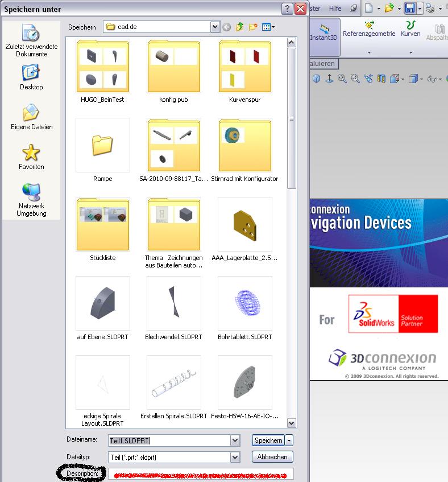Open the Desktop location
This screenshot has height=482, width=448.
(x=31, y=77)
